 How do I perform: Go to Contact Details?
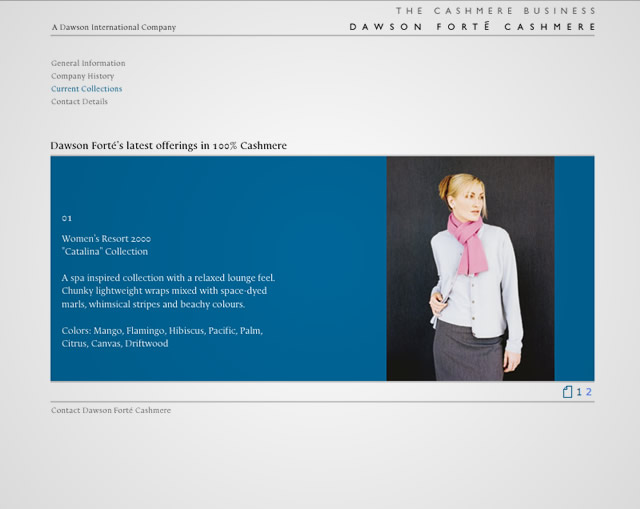point(79,102)
